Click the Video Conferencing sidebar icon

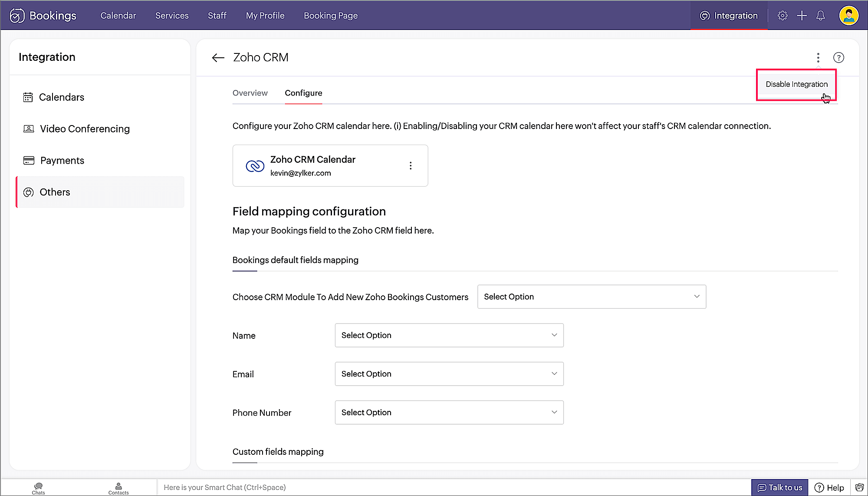pos(28,129)
